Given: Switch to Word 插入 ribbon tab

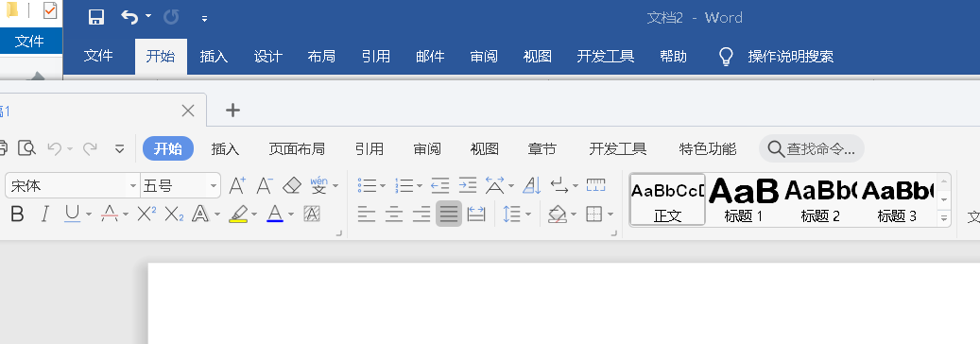Looking at the screenshot, I should pos(214,57).
